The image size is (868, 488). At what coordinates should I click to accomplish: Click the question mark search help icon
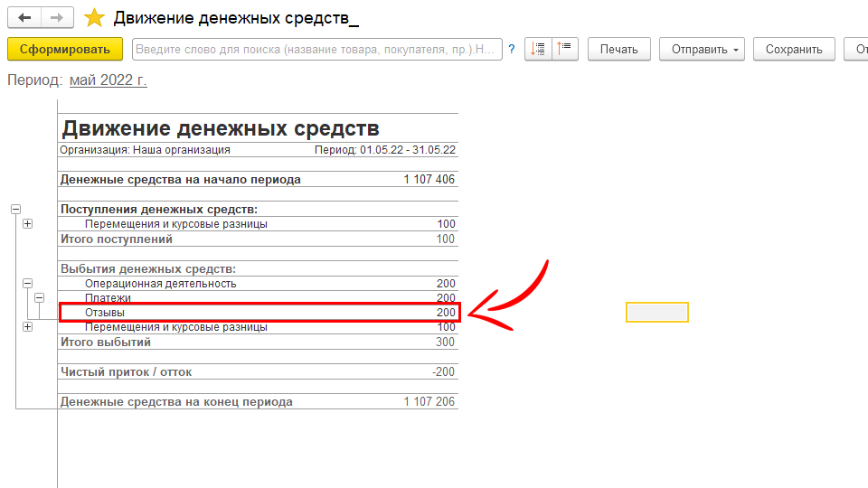(x=512, y=50)
